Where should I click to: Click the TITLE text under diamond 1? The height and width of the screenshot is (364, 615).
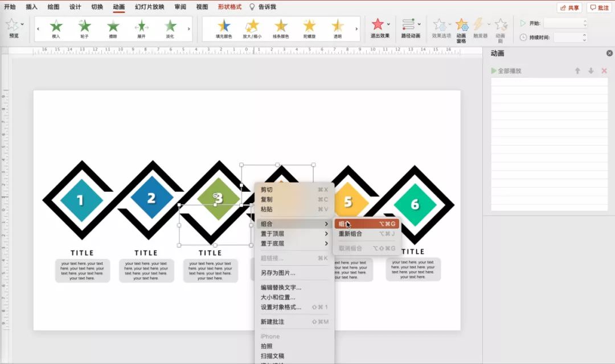tap(82, 253)
